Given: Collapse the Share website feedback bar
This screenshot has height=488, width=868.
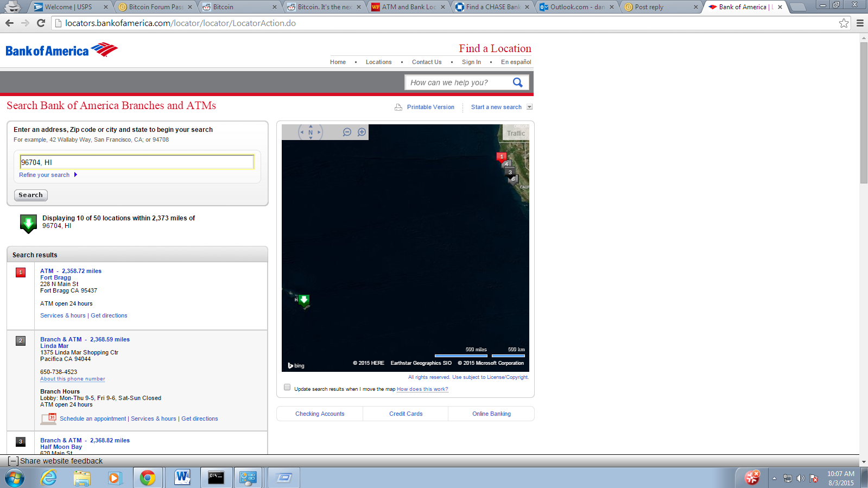Looking at the screenshot, I should [13, 461].
